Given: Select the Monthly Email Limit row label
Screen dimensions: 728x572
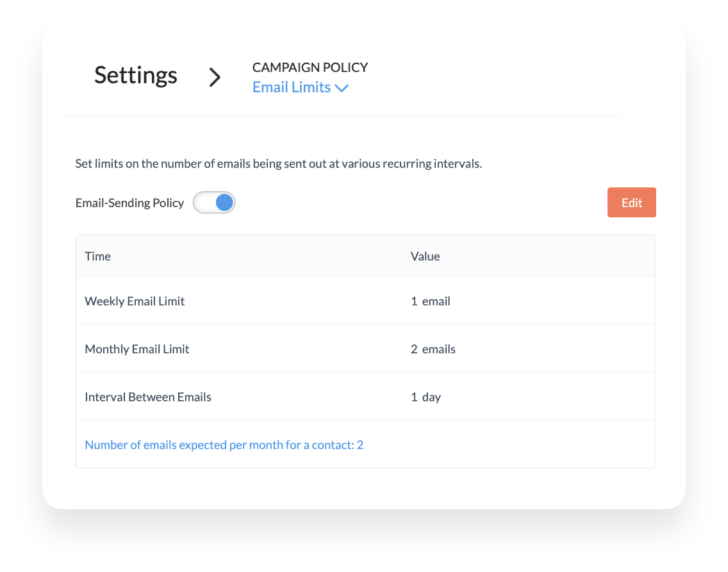Looking at the screenshot, I should click(x=137, y=349).
